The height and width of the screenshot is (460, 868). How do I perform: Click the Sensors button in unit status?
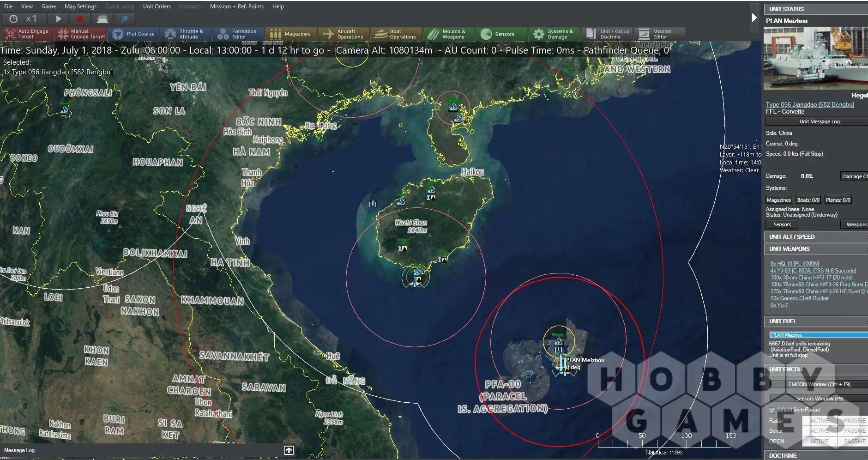[782, 224]
